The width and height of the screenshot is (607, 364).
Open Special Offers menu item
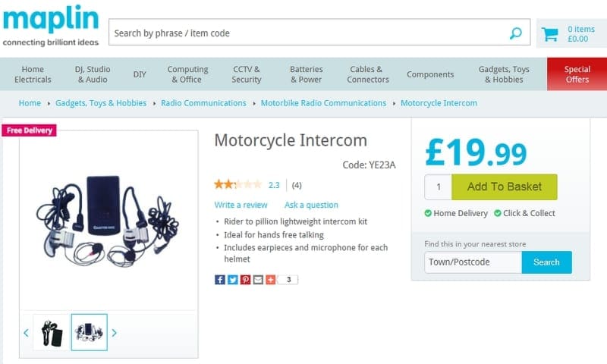click(x=577, y=74)
